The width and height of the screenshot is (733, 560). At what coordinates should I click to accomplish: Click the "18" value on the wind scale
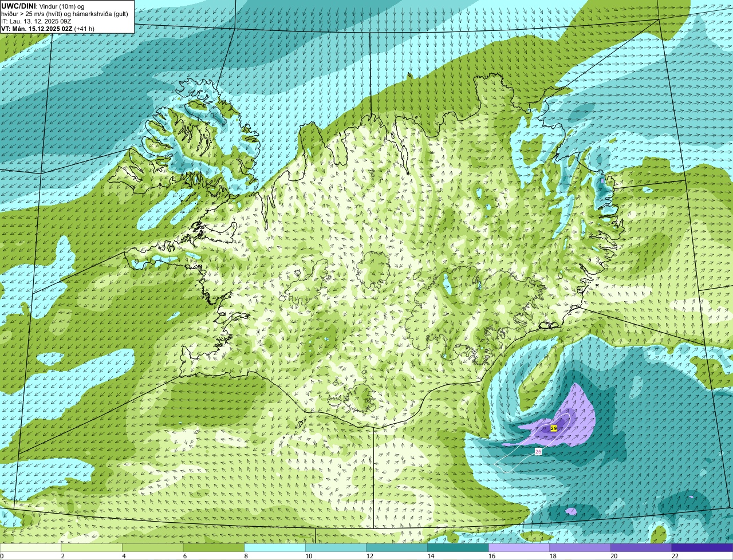[x=553, y=556]
